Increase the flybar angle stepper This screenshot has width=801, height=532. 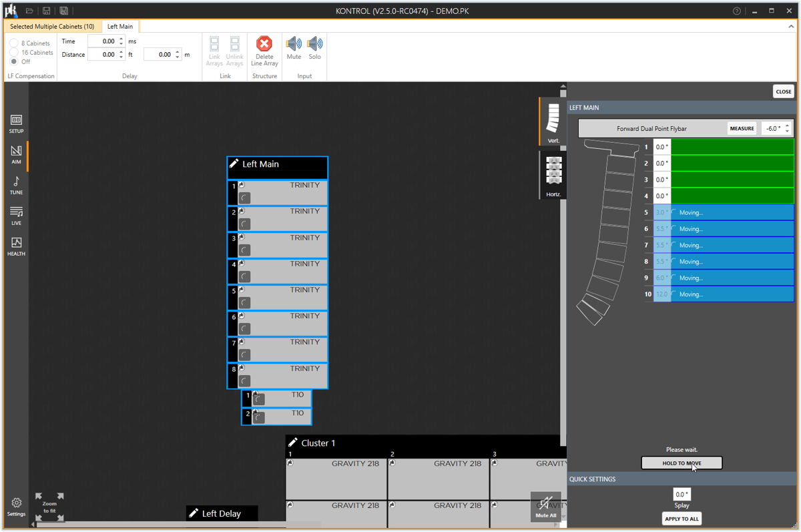pyautogui.click(x=788, y=125)
